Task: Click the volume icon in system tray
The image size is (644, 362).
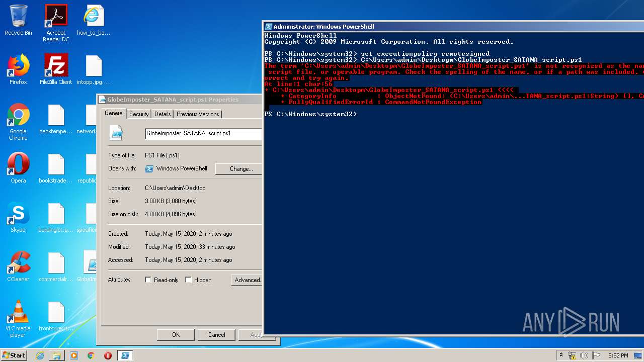Action: coord(584,355)
